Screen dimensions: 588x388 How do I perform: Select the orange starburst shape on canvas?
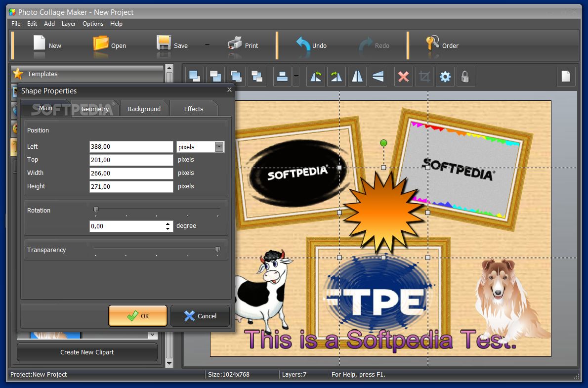tap(382, 212)
